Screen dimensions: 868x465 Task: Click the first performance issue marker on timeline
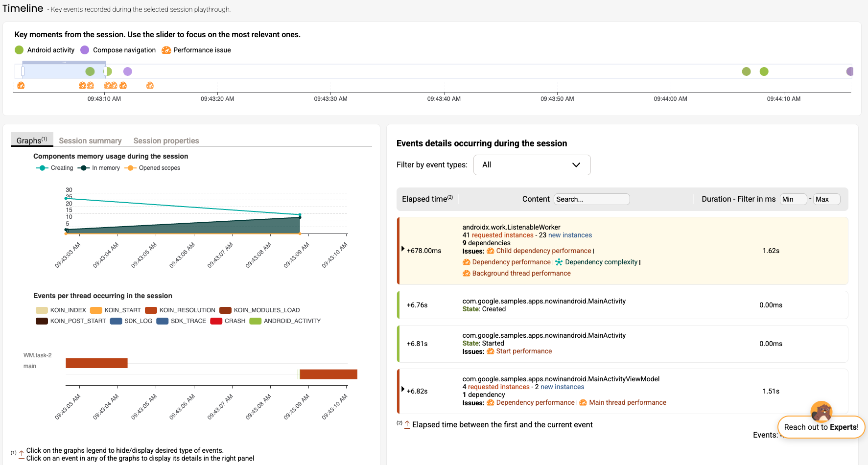[x=21, y=86]
